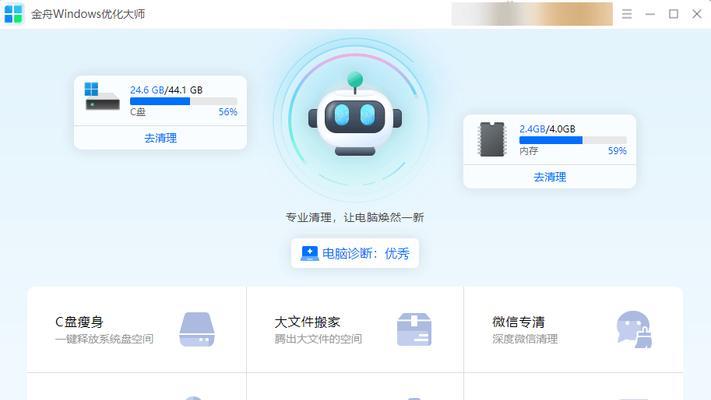Minimize the optimizer window

coord(650,14)
